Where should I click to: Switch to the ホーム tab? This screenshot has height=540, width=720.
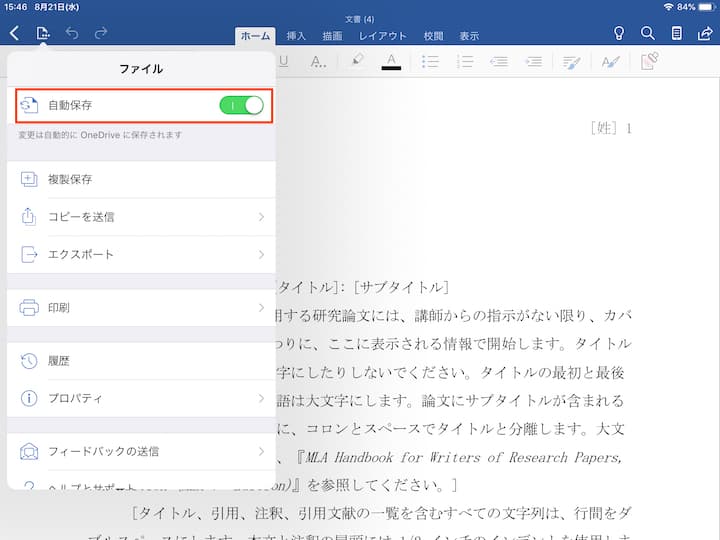coord(255,36)
